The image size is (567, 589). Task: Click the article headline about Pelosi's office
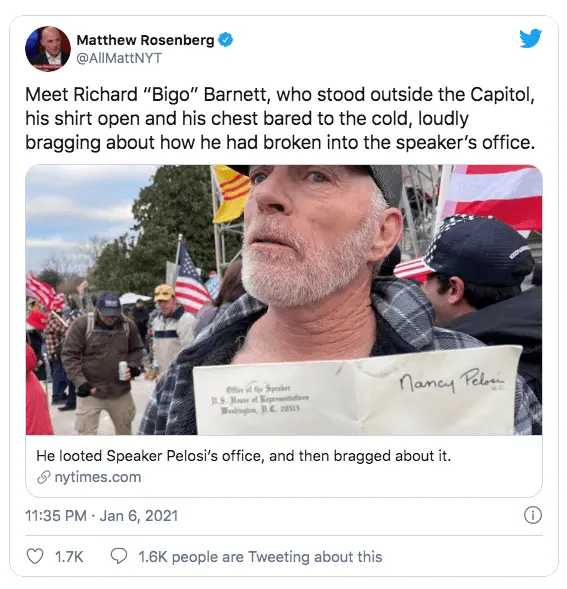[243, 456]
